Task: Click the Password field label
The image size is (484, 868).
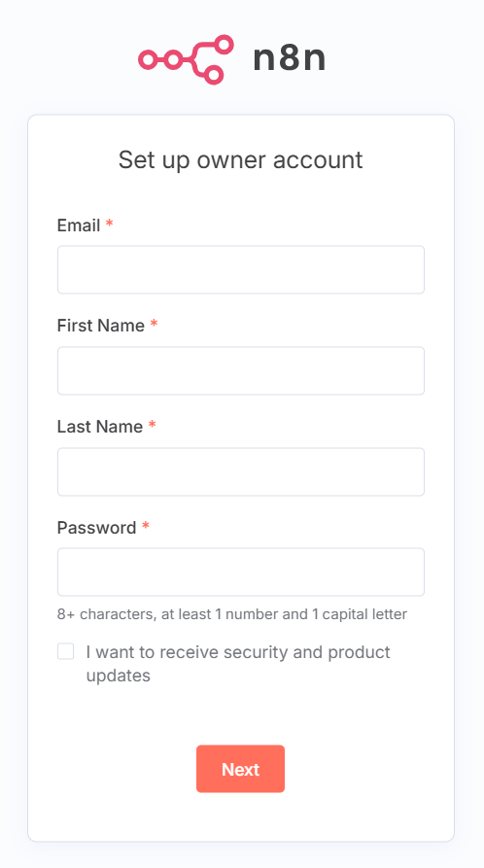Action: point(96,528)
